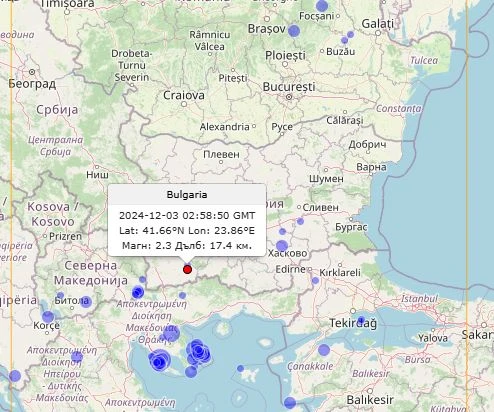Click the popup date 2024-12-03 02:58:50 GMT
This screenshot has width=494, height=412.
pyautogui.click(x=187, y=216)
